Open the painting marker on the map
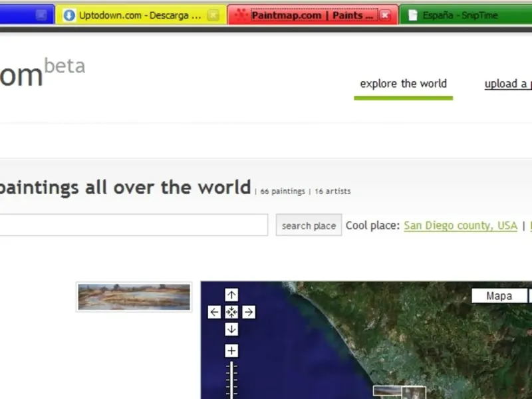Viewport: 532px width, 399px height. (x=400, y=392)
